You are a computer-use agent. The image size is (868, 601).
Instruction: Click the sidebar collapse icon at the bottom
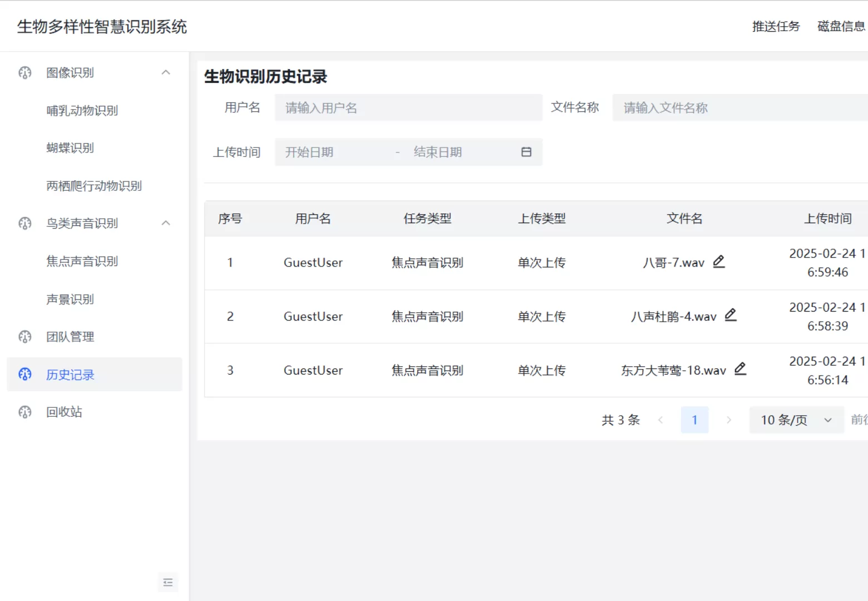point(168,583)
